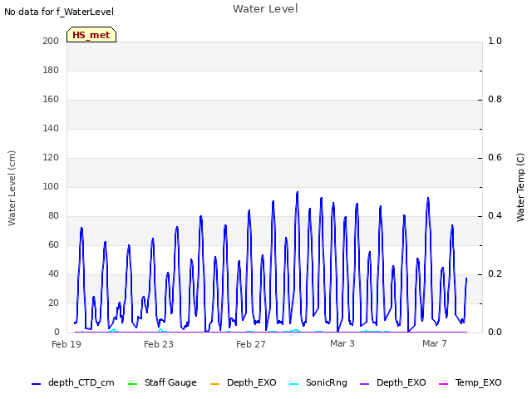Click the 200 tick on left axis
This screenshot has height=399, width=532.
pos(51,41)
